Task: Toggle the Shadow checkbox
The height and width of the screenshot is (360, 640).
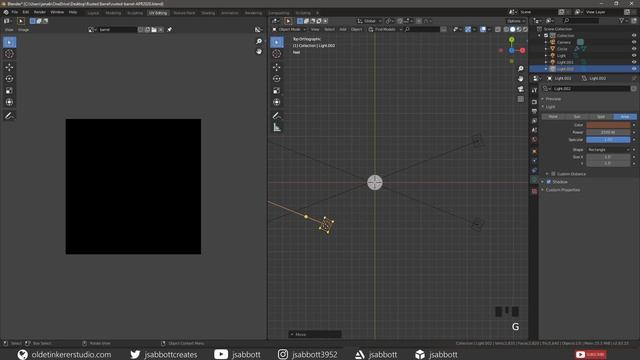Action: coord(549,182)
